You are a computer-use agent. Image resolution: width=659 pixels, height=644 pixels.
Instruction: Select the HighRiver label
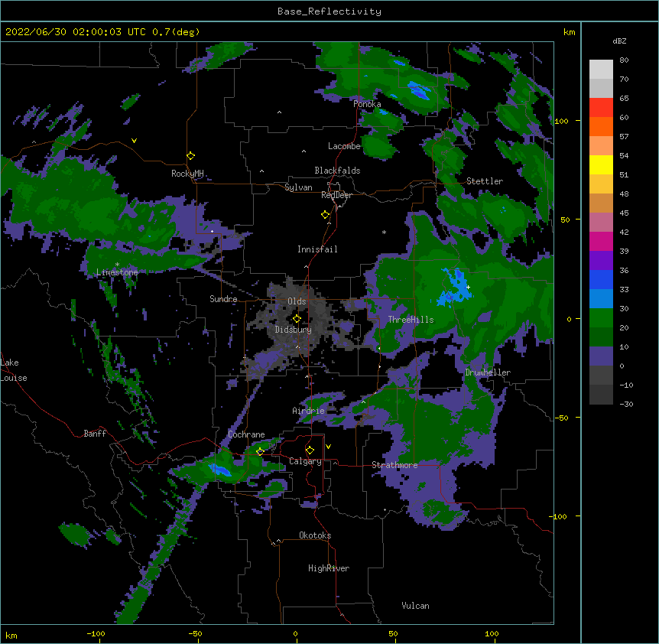point(329,568)
